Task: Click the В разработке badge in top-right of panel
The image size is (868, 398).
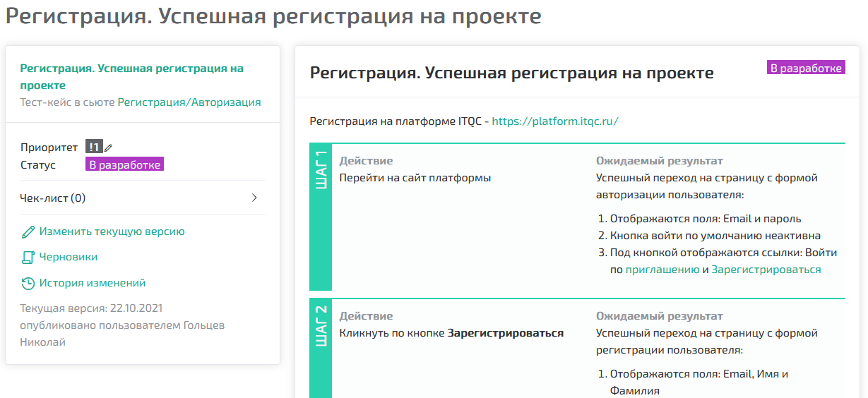Action: [x=805, y=68]
